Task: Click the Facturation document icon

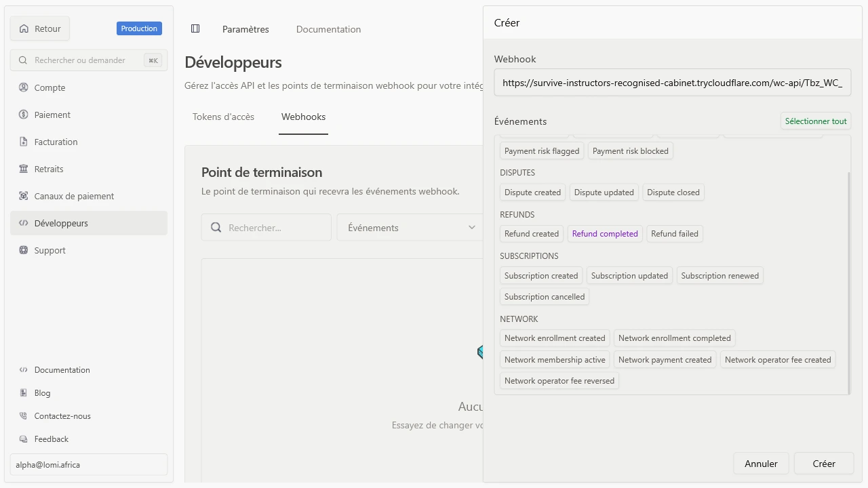Action: point(24,142)
